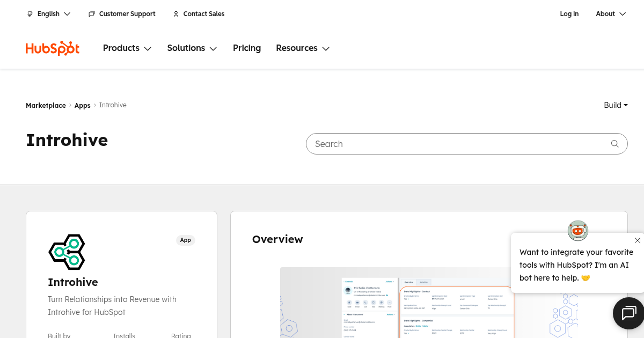Viewport: 644px width, 338px height.
Task: Click the Overview section heading
Action: tap(277, 239)
